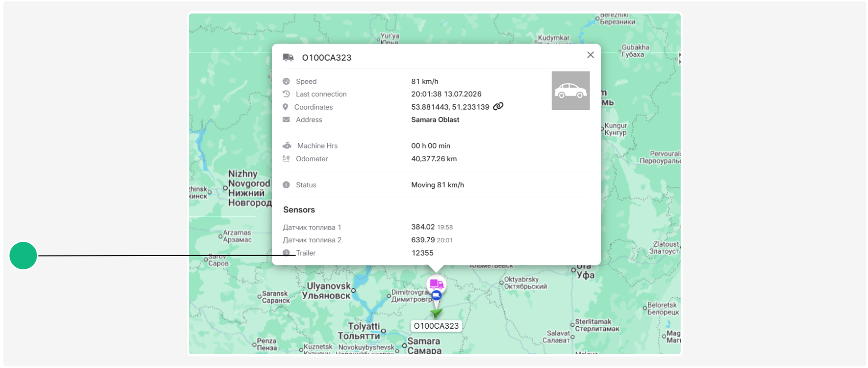Click the pink truck marker on map

tap(436, 284)
